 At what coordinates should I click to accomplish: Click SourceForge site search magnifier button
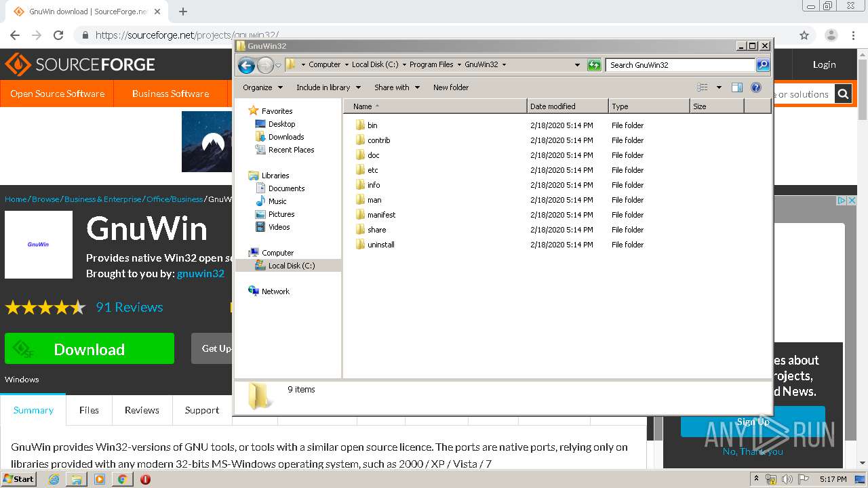point(843,94)
